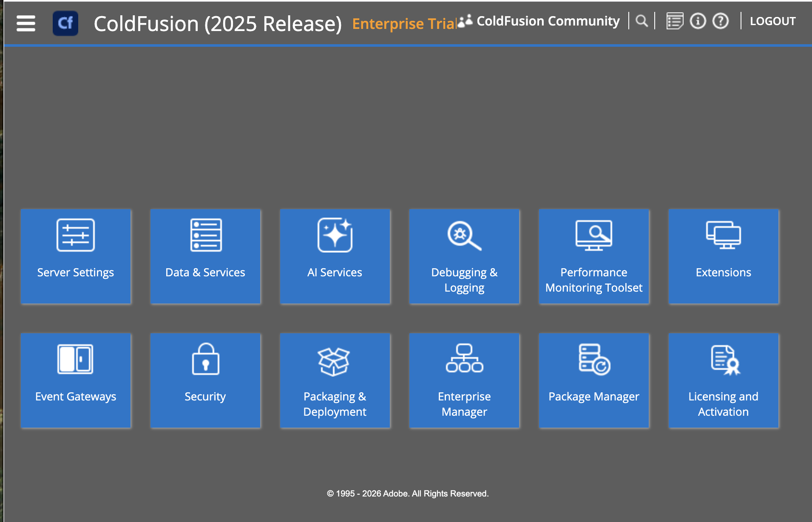
Task: Click the Package Manager server refresh icon
Action: click(x=594, y=360)
